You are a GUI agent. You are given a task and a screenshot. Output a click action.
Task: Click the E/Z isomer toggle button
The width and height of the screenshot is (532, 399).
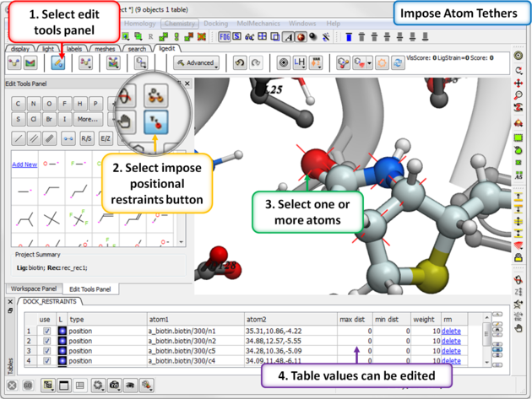[106, 138]
